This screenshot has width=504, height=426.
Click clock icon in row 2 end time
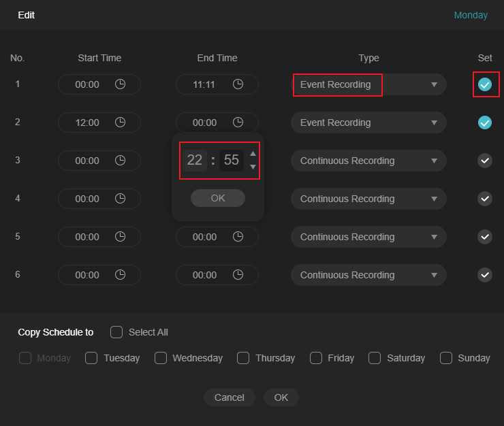[x=238, y=122]
